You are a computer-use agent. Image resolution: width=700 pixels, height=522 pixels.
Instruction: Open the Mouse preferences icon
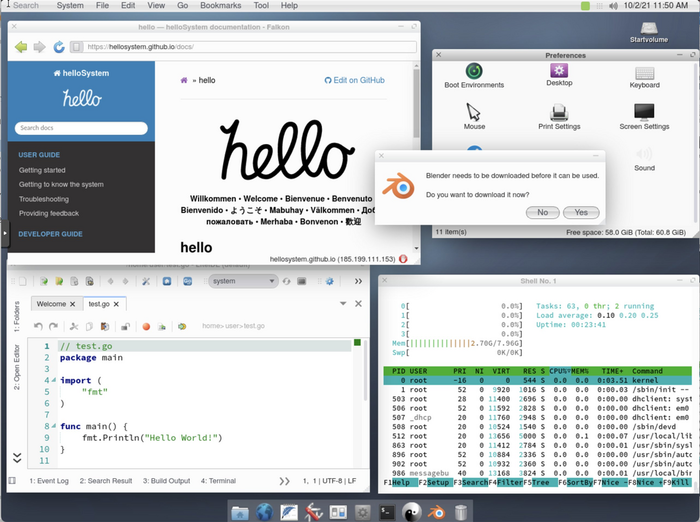[474, 113]
